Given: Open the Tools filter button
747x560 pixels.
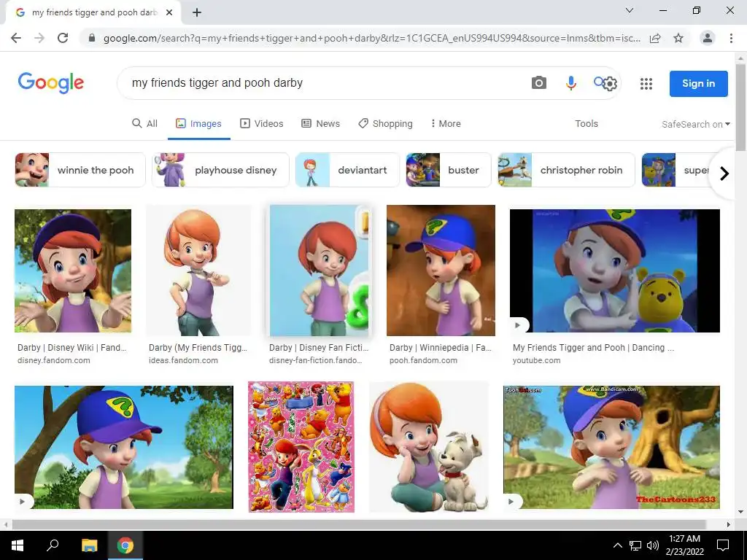Looking at the screenshot, I should coord(586,124).
